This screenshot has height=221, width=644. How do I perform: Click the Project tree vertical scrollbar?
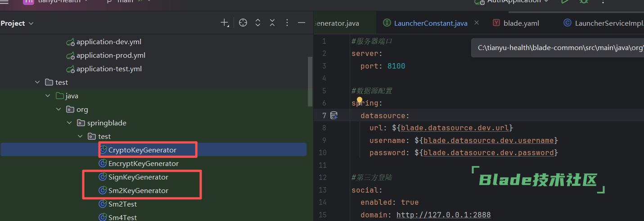pyautogui.click(x=310, y=81)
